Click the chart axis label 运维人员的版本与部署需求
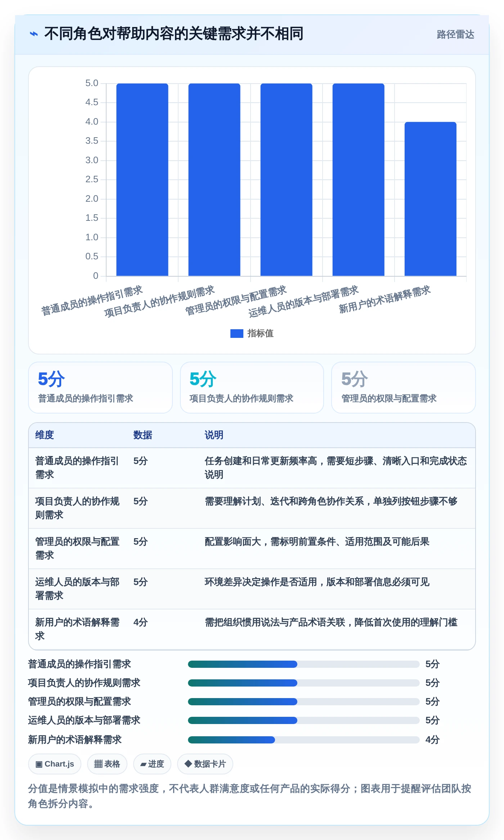Viewport: 504px width, 840px height. (x=303, y=301)
